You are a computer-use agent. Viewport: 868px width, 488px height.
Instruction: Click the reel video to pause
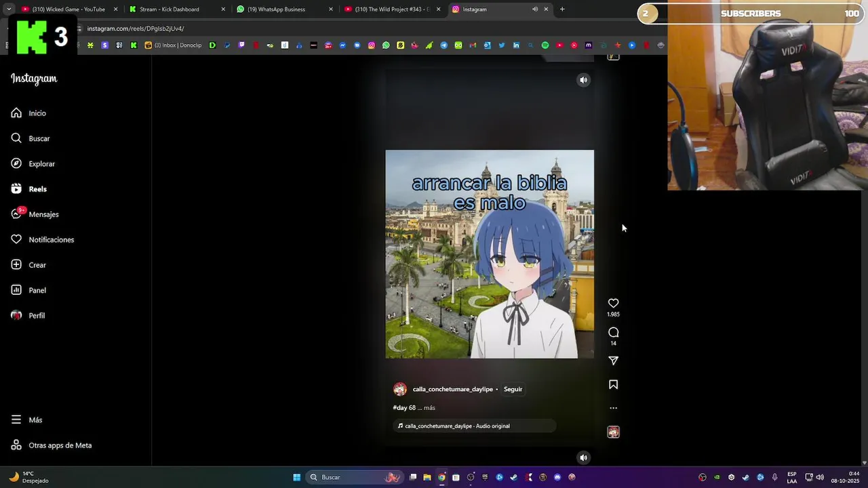[x=490, y=254]
